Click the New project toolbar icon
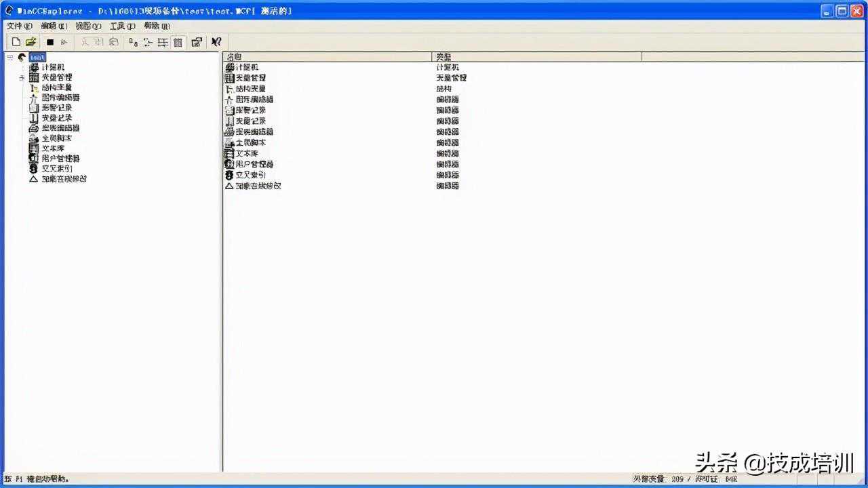The width and height of the screenshot is (868, 488). pyautogui.click(x=16, y=42)
